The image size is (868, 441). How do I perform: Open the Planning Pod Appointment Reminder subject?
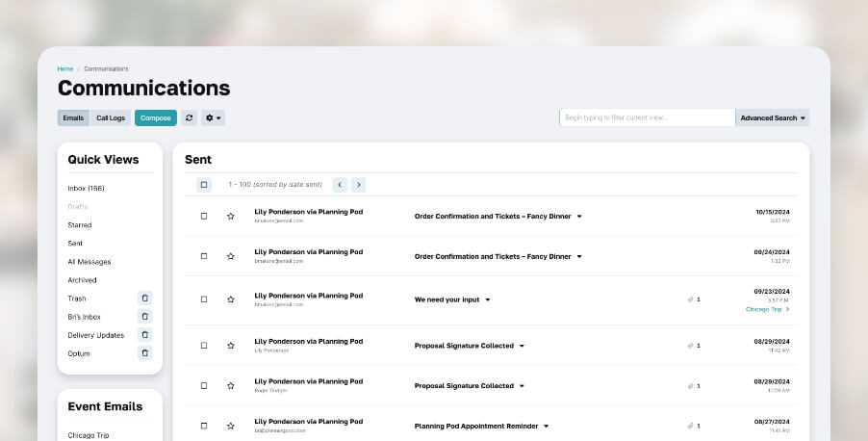coord(476,426)
